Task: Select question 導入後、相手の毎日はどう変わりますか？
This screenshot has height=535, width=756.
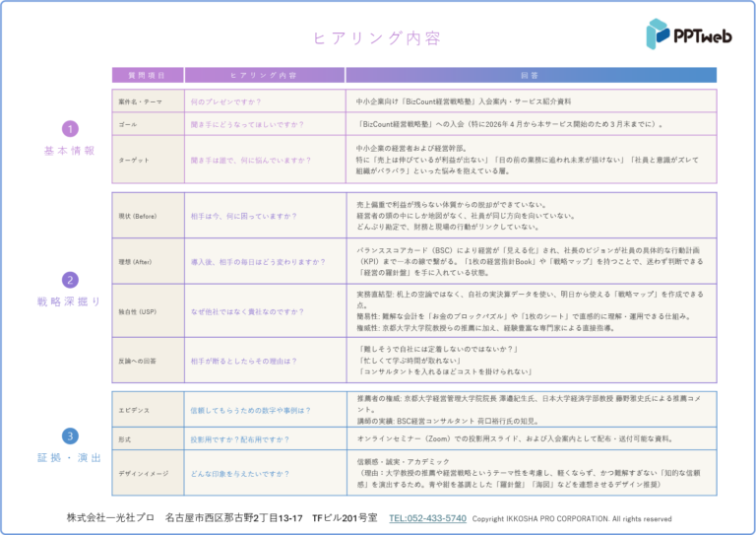Action: click(258, 262)
